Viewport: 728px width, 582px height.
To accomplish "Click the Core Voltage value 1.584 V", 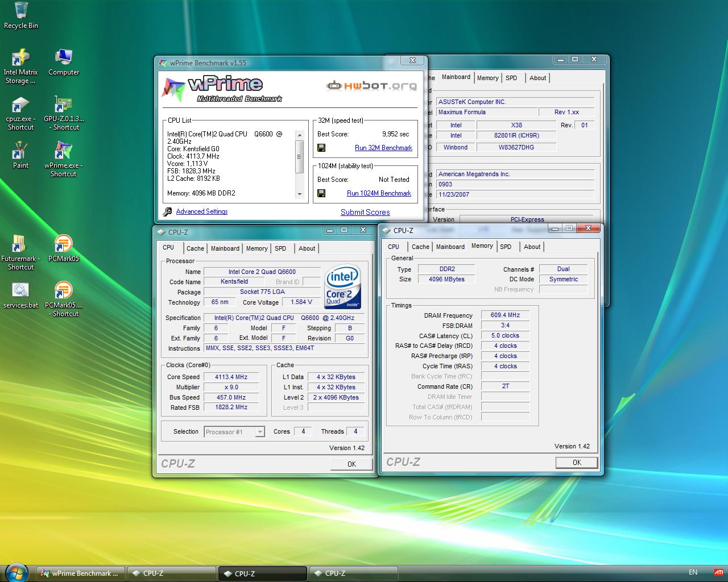I will pyautogui.click(x=301, y=302).
